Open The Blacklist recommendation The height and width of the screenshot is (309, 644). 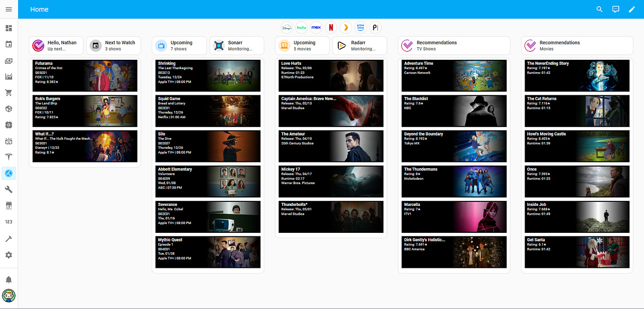454,111
